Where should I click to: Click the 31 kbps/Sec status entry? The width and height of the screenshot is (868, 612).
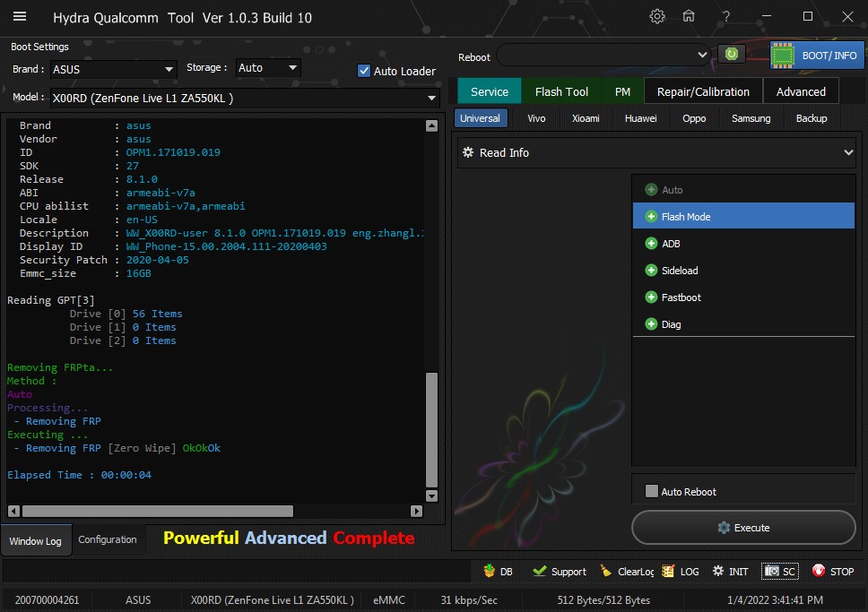(x=469, y=599)
